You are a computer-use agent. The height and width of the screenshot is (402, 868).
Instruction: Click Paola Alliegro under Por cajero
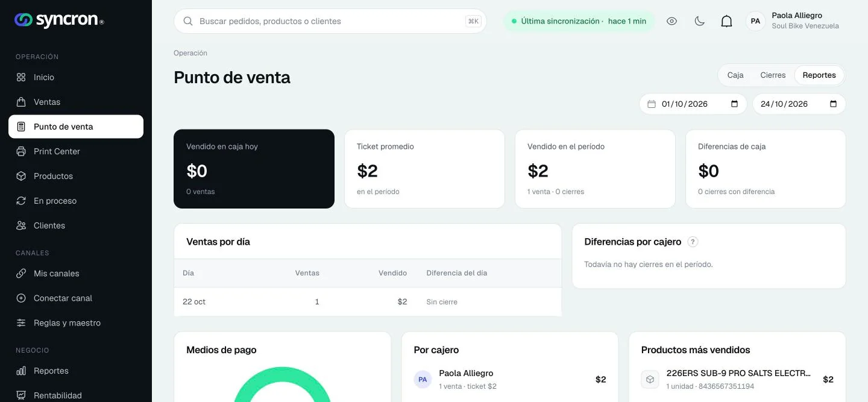point(466,373)
